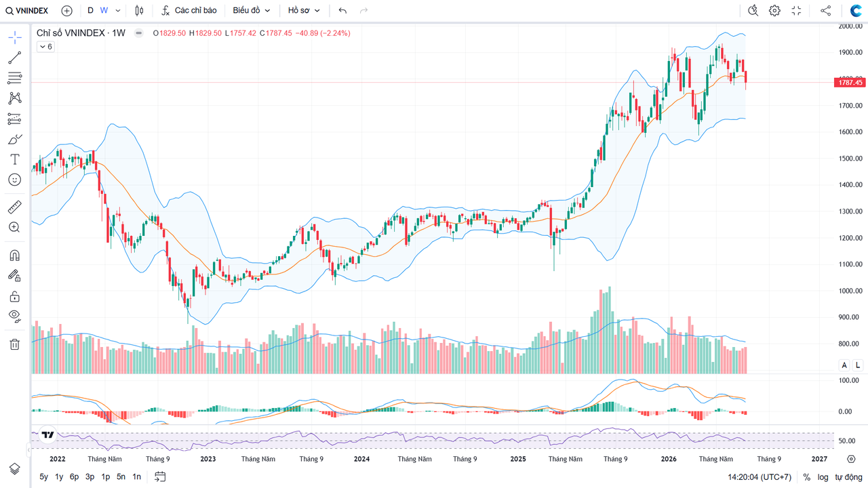Share the chart
Screen dimensions: 868x488
(825, 11)
